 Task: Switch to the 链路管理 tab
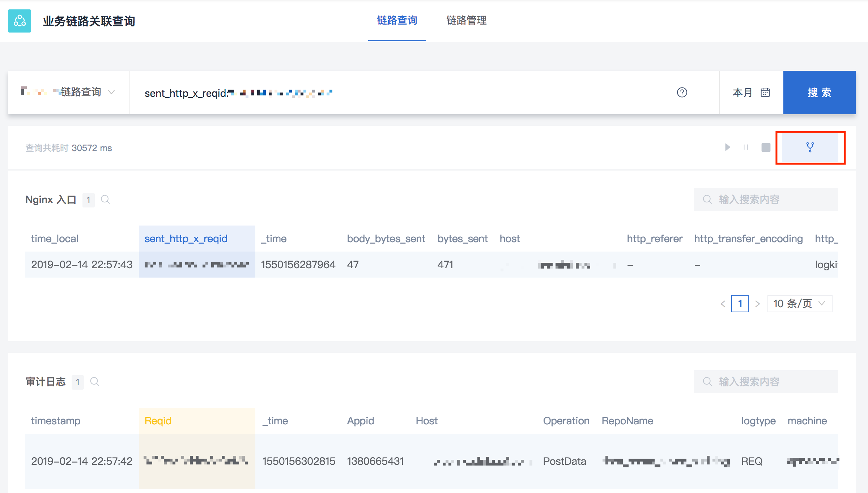(x=466, y=21)
